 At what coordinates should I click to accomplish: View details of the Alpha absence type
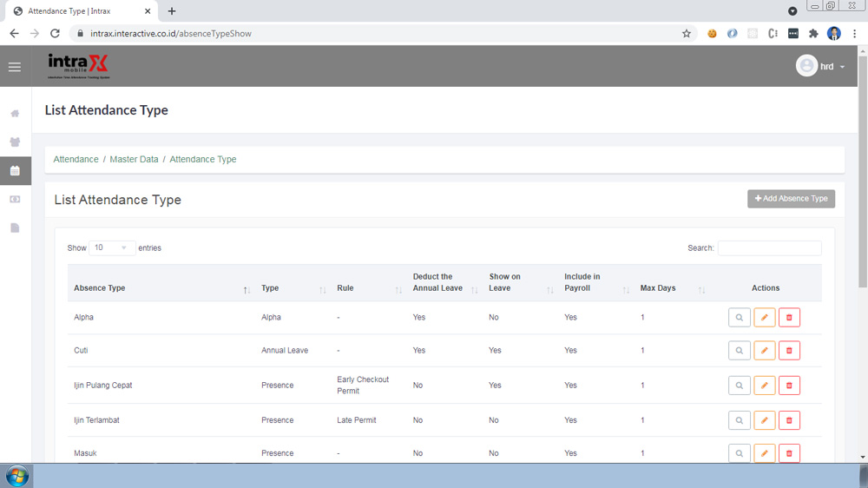point(739,318)
